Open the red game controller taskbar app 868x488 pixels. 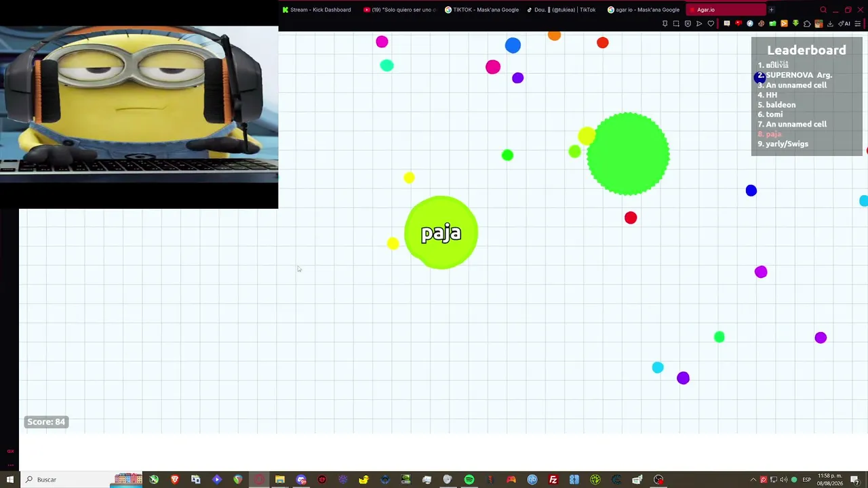pos(511,480)
